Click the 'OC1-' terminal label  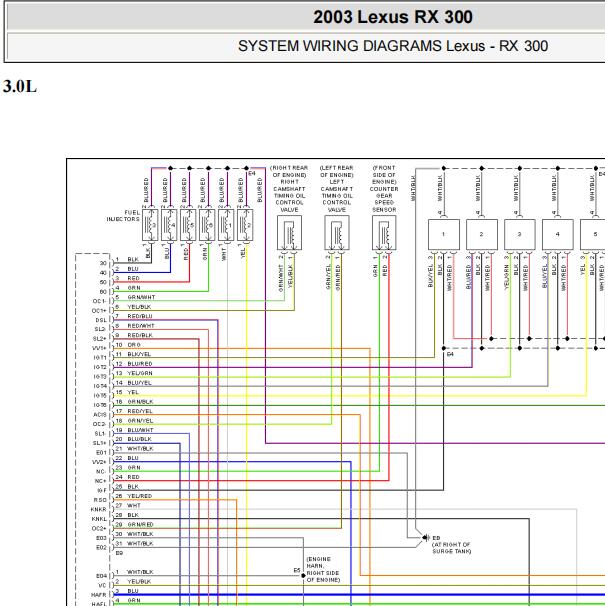point(99,301)
